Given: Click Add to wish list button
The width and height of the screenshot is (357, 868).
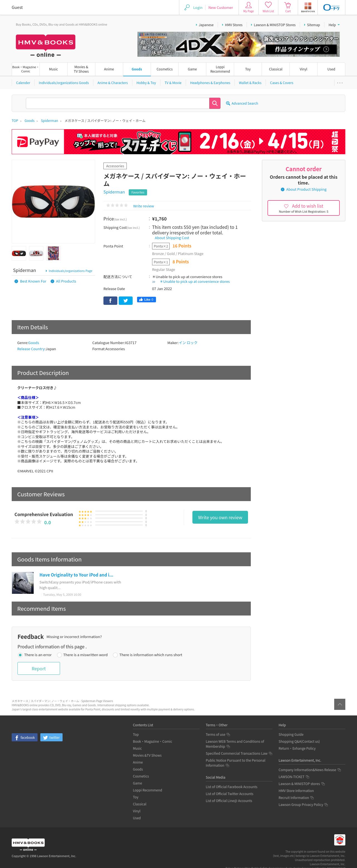Looking at the screenshot, I should pyautogui.click(x=304, y=208).
